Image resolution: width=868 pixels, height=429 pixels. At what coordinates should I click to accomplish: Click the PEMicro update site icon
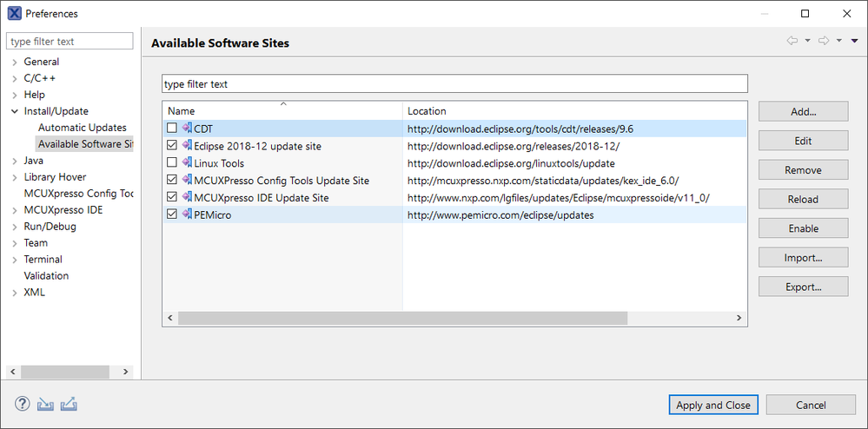[187, 214]
